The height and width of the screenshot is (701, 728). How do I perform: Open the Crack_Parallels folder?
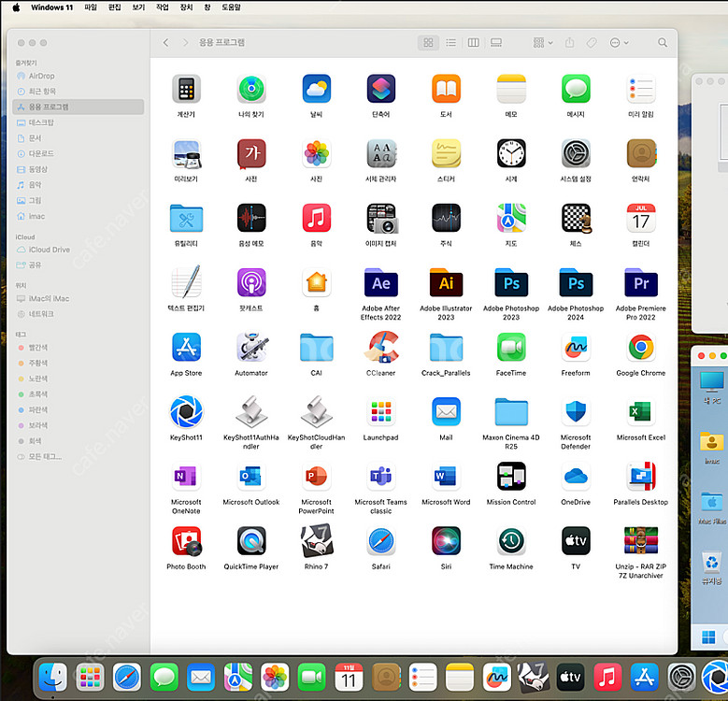point(446,348)
